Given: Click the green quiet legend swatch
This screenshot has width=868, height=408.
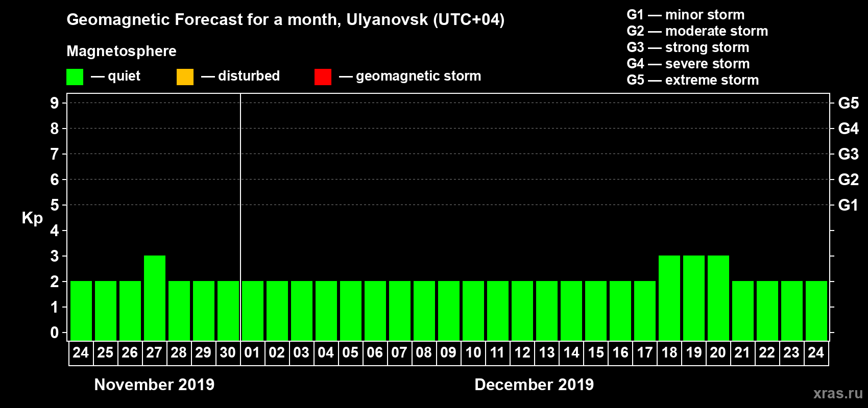Looking at the screenshot, I should coord(75,77).
